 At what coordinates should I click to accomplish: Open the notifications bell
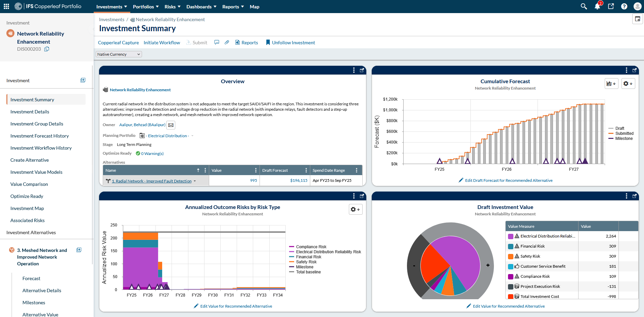point(597,6)
